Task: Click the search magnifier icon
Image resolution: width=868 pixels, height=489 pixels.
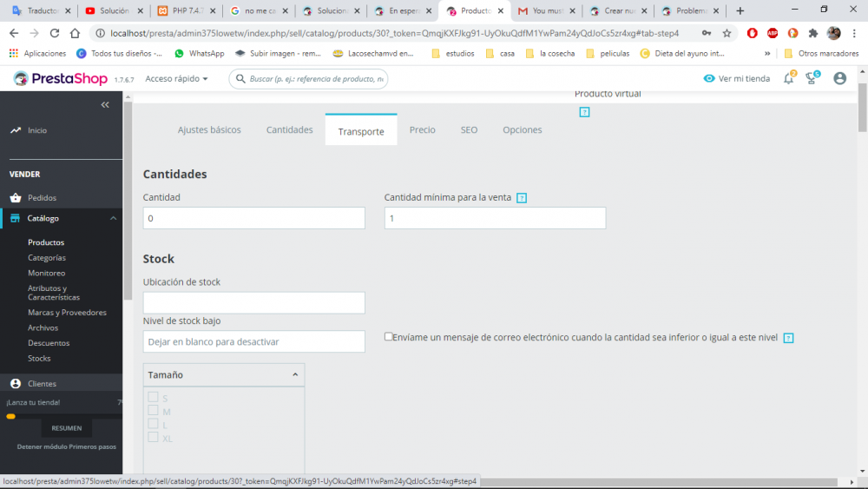Action: (x=240, y=79)
